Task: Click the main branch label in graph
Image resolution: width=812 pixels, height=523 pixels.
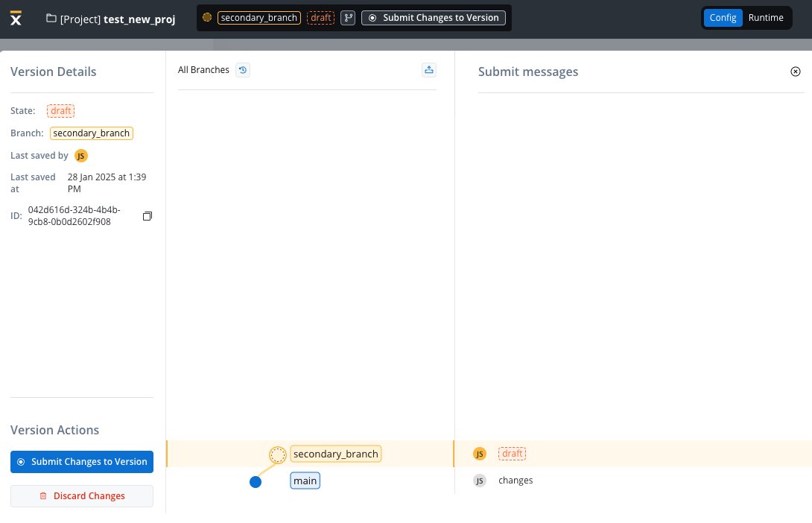Action: click(305, 481)
